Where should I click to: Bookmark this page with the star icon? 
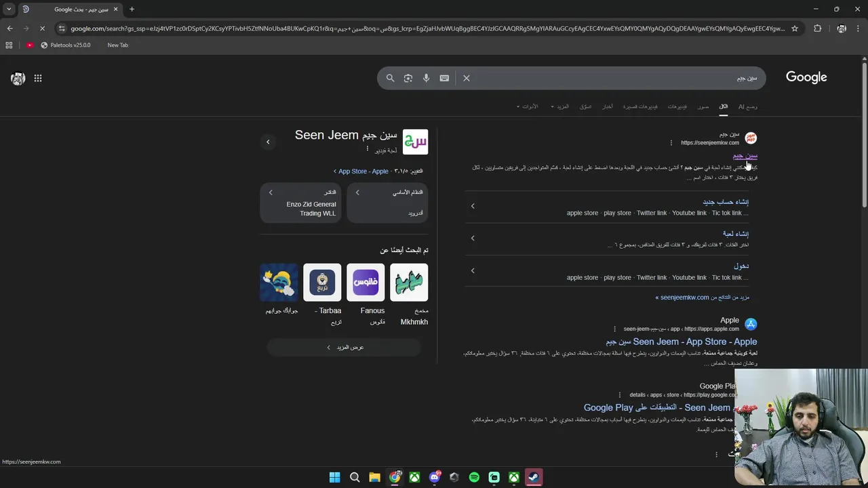pyautogui.click(x=795, y=28)
